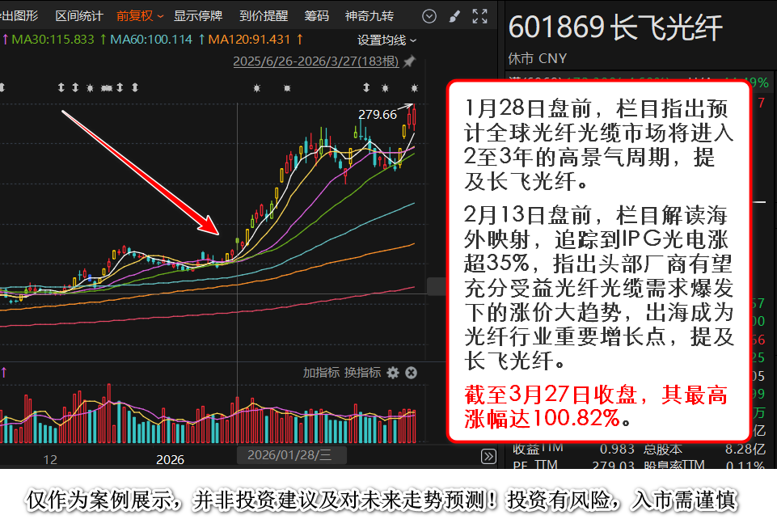
Task: Open 到价提醒 price alert
Action: point(264,16)
